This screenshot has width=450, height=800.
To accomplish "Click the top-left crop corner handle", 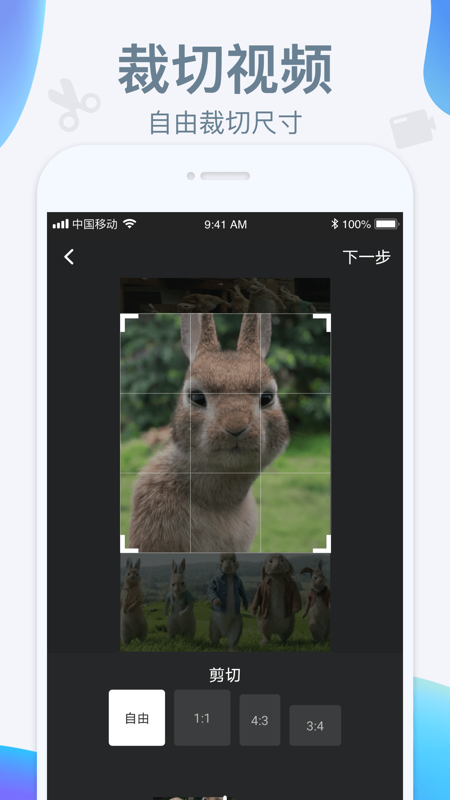I will tap(129, 322).
